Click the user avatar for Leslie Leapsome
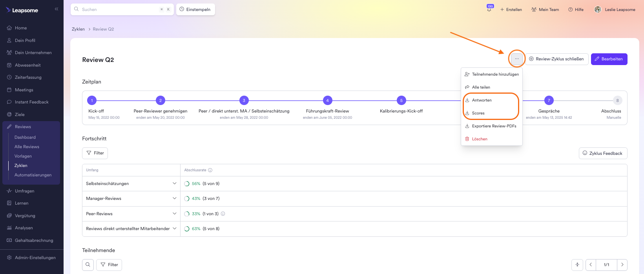 click(x=598, y=9)
